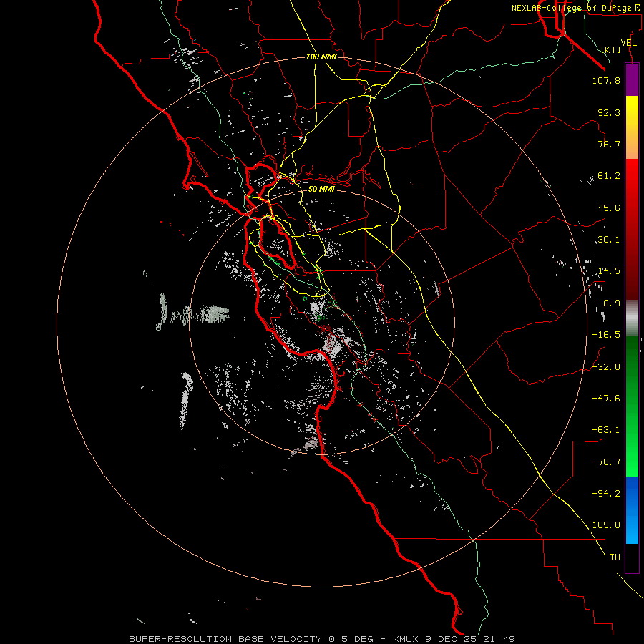
Task: Pick the black TH segment of the color bar
Action: click(x=632, y=558)
